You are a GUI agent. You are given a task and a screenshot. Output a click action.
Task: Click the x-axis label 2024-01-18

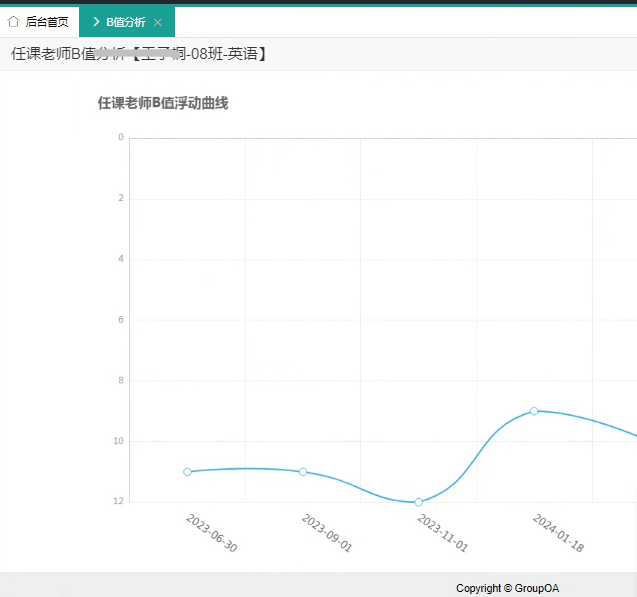(558, 533)
